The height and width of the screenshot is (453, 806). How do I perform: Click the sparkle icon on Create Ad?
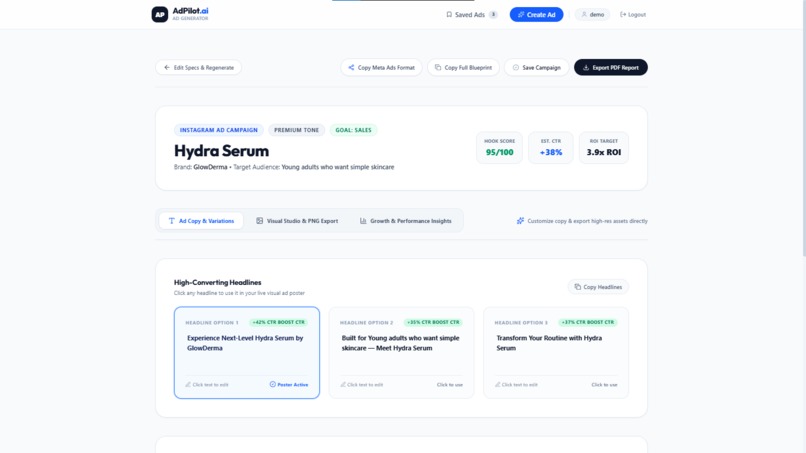521,14
